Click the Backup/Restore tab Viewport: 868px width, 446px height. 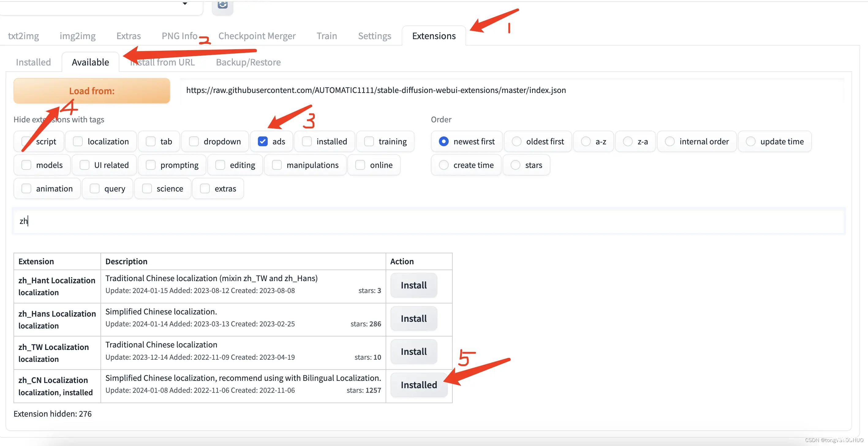pyautogui.click(x=248, y=61)
